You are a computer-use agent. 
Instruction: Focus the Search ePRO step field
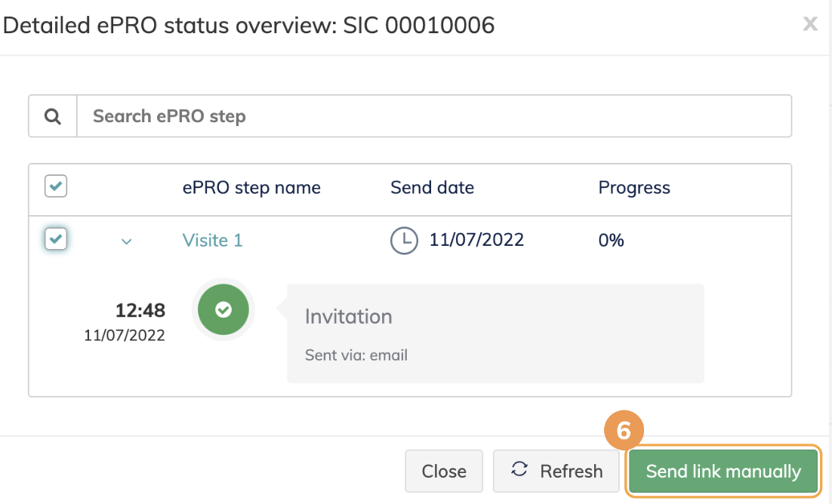[x=434, y=116]
